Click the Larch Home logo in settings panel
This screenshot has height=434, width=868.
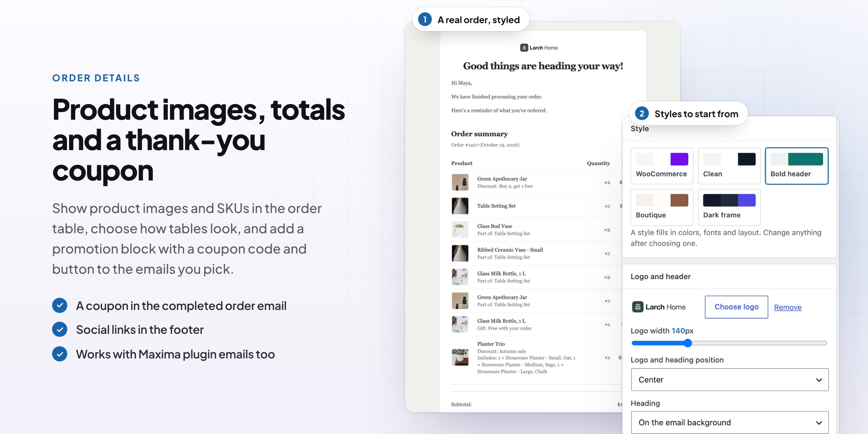659,307
